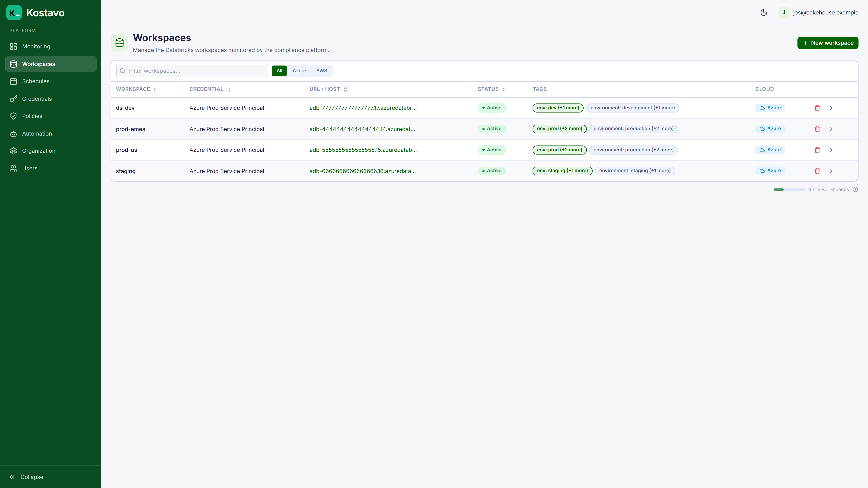Filter by Azure cloud
This screenshot has width=868, height=488.
click(299, 71)
